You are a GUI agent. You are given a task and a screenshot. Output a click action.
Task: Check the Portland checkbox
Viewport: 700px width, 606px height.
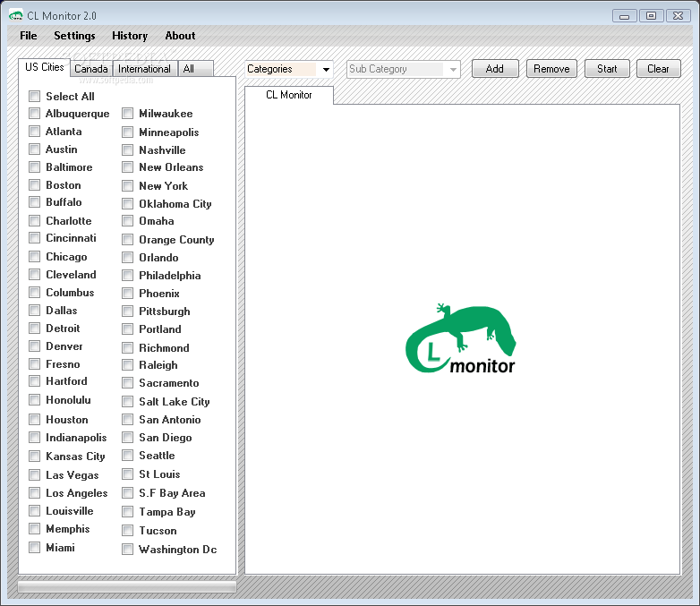point(128,329)
